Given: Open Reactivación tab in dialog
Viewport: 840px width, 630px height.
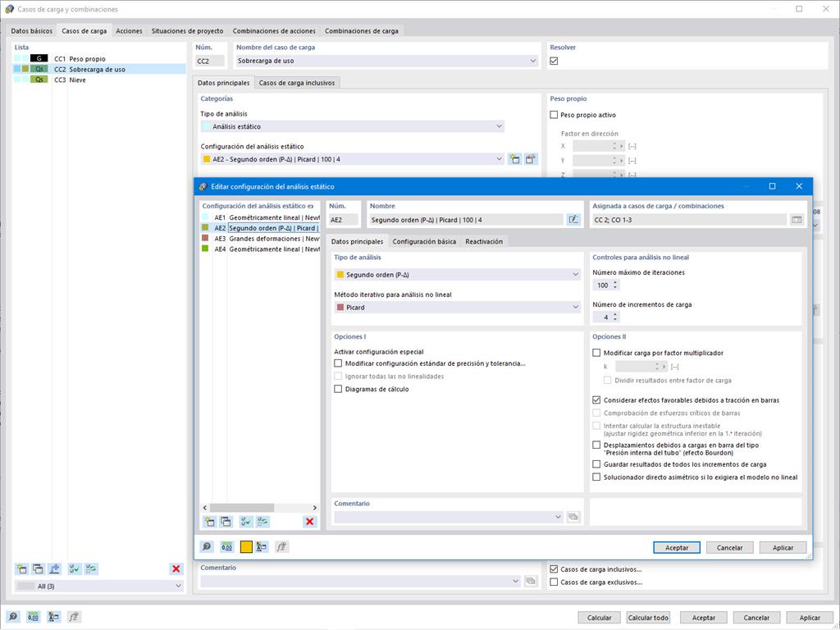Looking at the screenshot, I should (x=484, y=242).
